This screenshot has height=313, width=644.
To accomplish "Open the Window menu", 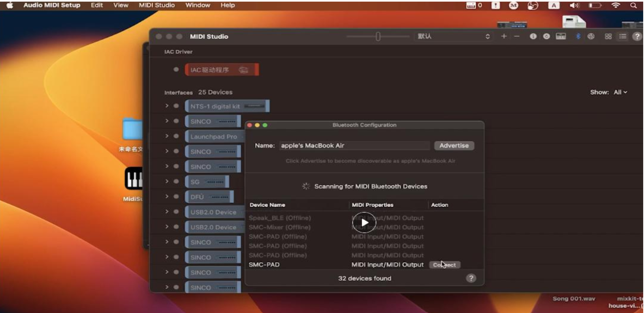I will [198, 5].
